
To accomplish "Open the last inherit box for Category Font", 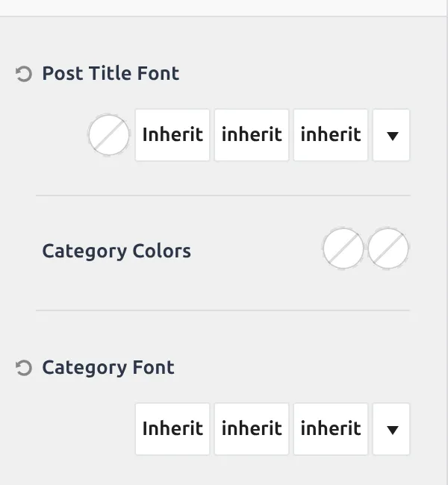I will [331, 429].
